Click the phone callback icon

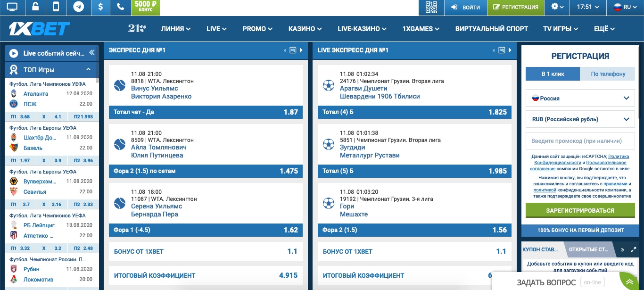click(120, 7)
